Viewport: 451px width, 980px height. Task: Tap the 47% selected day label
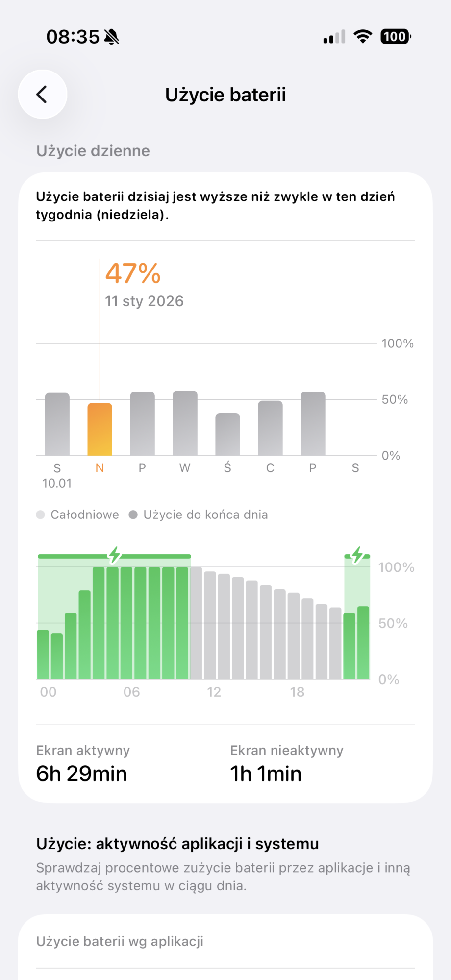point(133,273)
